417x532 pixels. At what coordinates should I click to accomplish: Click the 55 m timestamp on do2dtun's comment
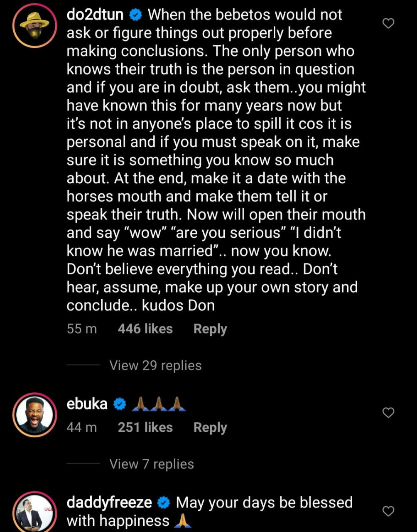(x=82, y=329)
